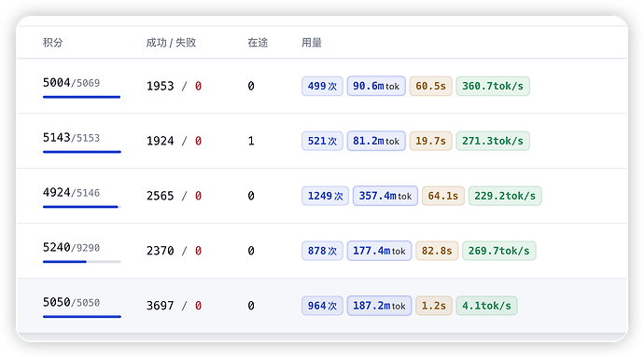Screen dimensions: 644x357
Task: Click the 269.7tok/s badge
Action: [x=499, y=251]
